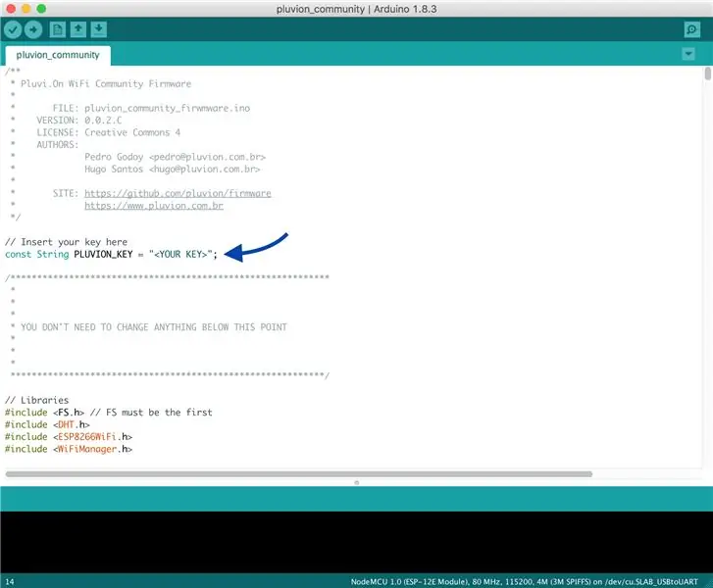Click the Pluvi.On WiFi Community Firmware title line
713x588 pixels.
coord(106,84)
